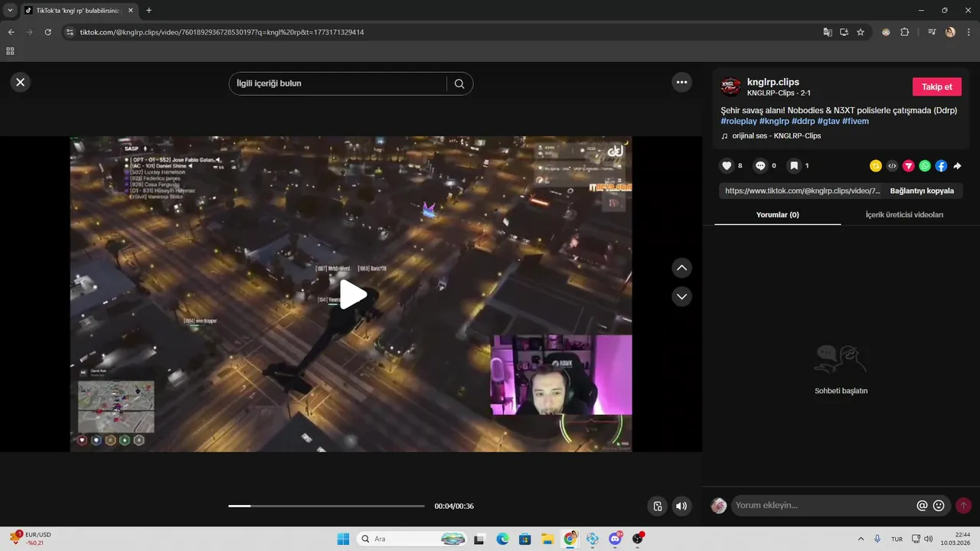Open the tab search dropdown arrow

(x=10, y=11)
